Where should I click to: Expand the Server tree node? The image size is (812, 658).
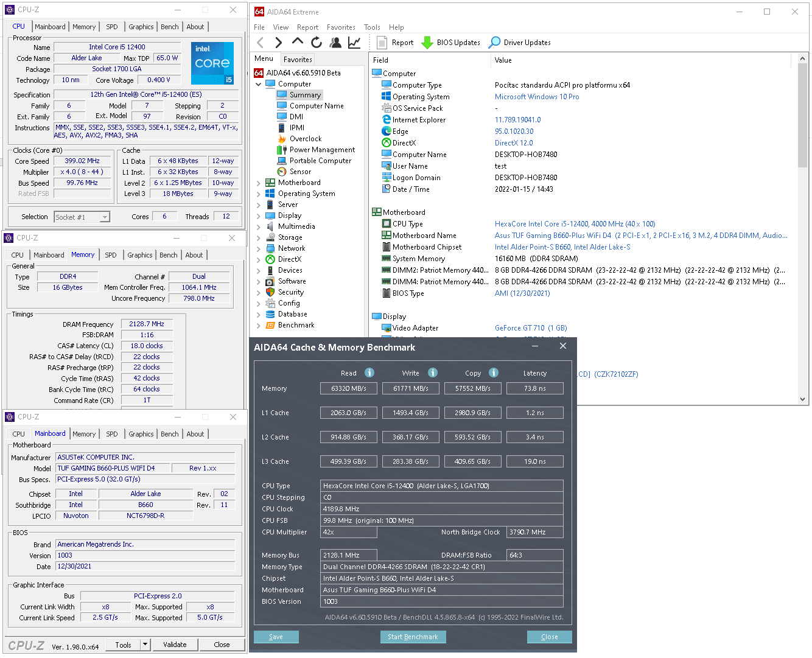click(x=259, y=205)
